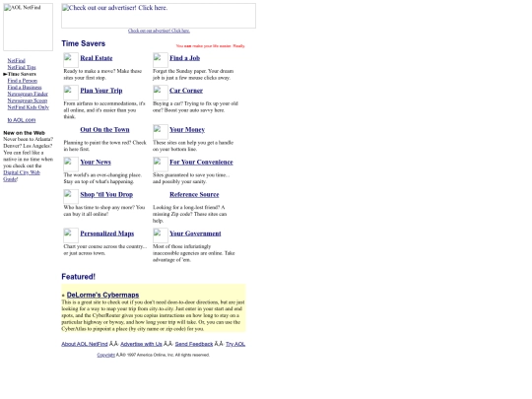Click the broken image icon beside Real Estate
The image size is (532, 399).
click(x=71, y=60)
